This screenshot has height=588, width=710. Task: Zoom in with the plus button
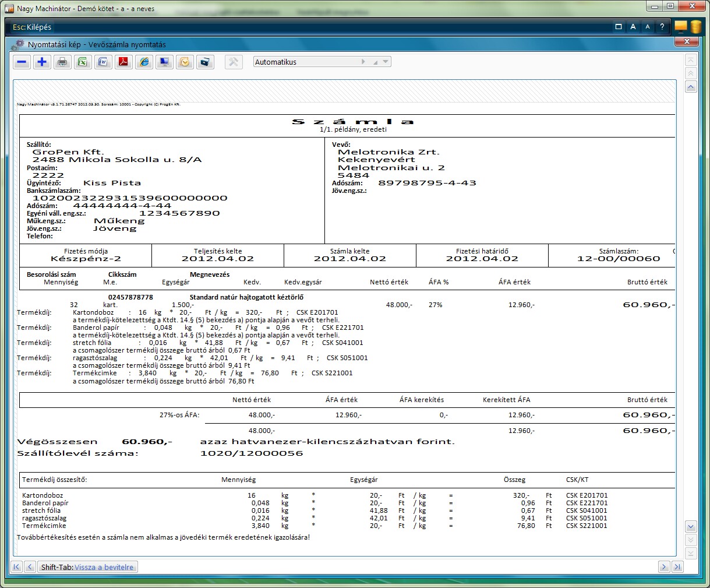coord(42,62)
